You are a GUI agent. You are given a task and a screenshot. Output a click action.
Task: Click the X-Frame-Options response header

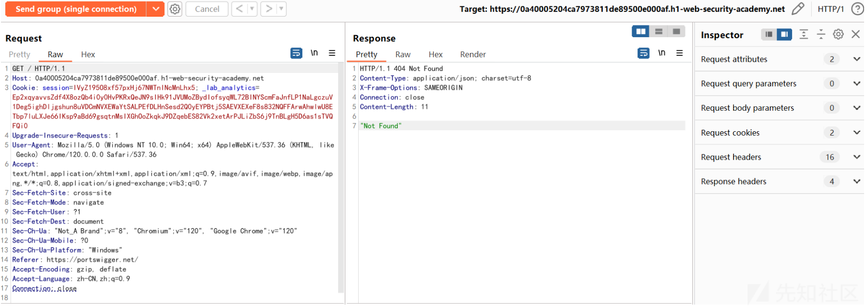pos(411,88)
